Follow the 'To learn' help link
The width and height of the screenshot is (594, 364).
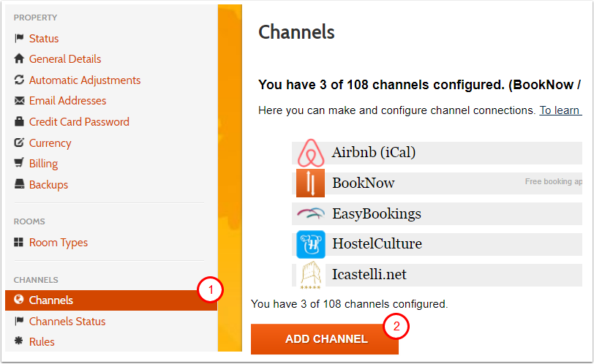pos(560,110)
